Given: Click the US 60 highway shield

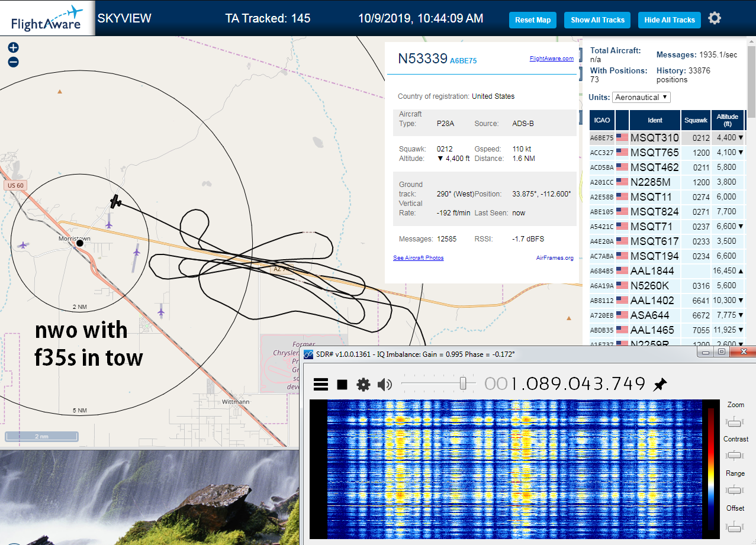Looking at the screenshot, I should click(15, 185).
